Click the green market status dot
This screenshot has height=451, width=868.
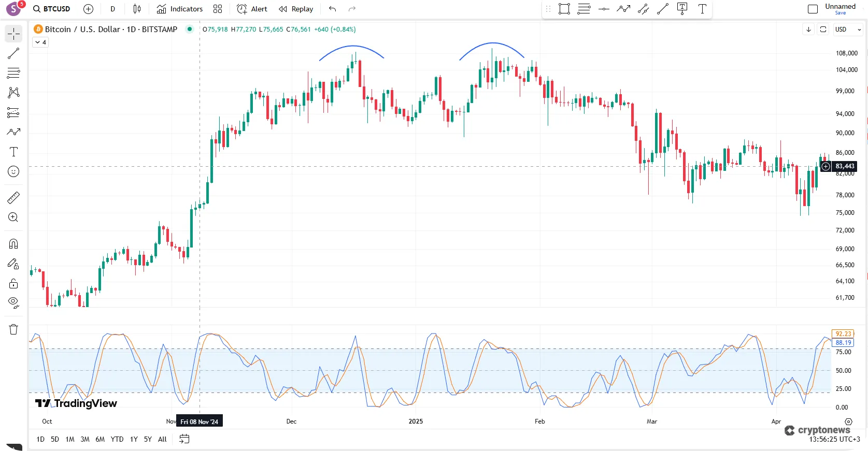190,29
